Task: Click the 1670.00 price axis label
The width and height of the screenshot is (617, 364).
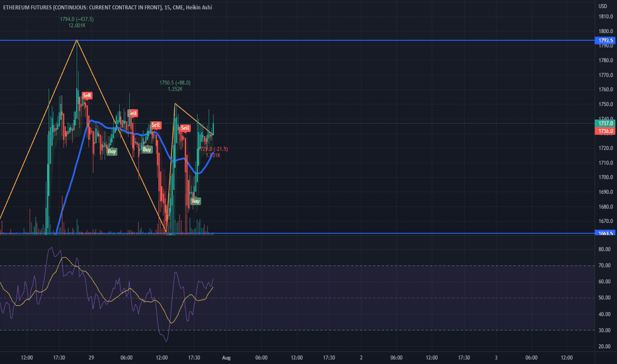Action: coord(606,221)
